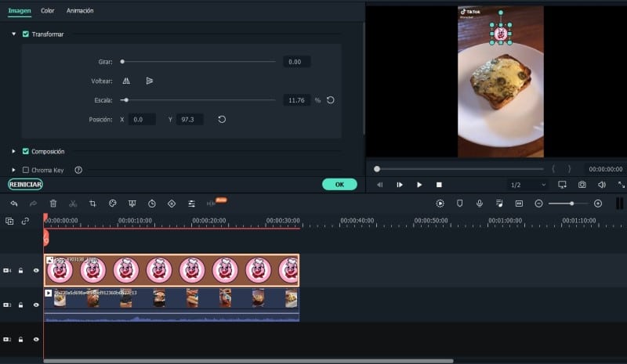Open the color palette tool
This screenshot has height=364, width=627.
112,204
